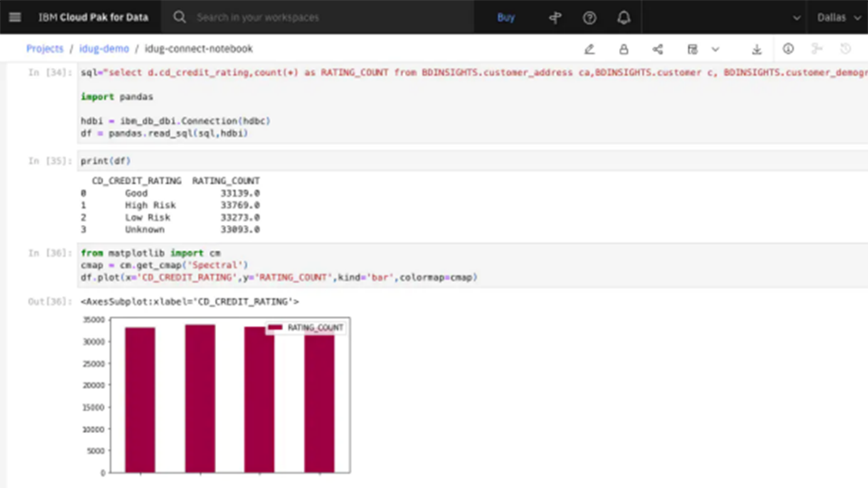Click the RATING_COUNT legend color swatch
868x488 pixels.
pos(275,327)
